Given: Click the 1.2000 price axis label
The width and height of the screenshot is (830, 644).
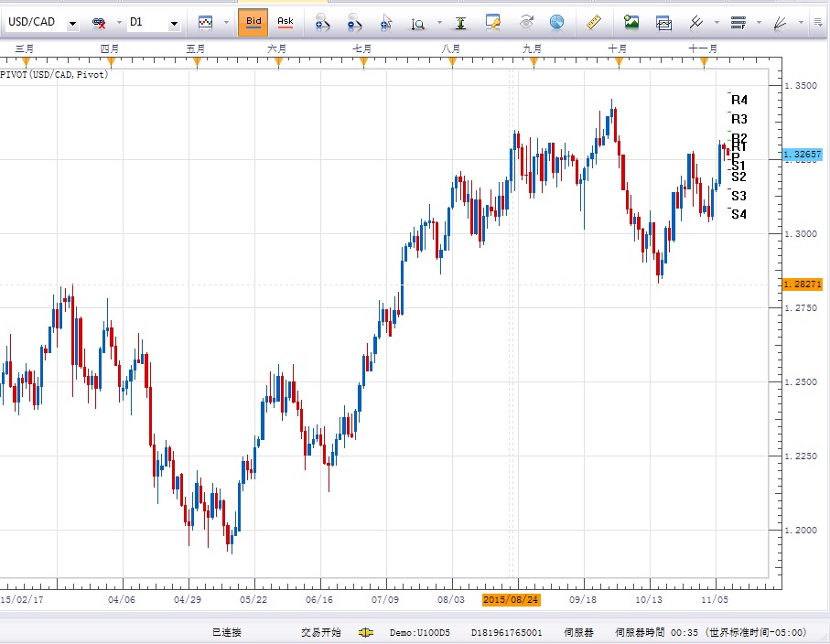Looking at the screenshot, I should (801, 531).
